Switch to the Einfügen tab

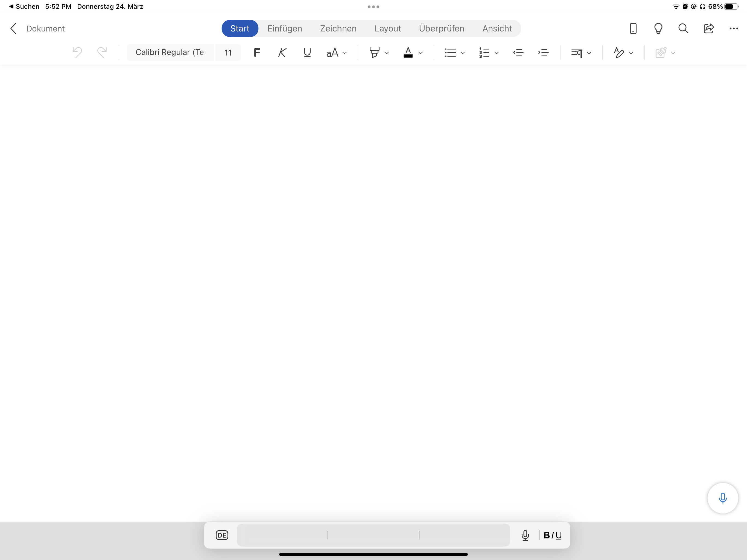[284, 28]
